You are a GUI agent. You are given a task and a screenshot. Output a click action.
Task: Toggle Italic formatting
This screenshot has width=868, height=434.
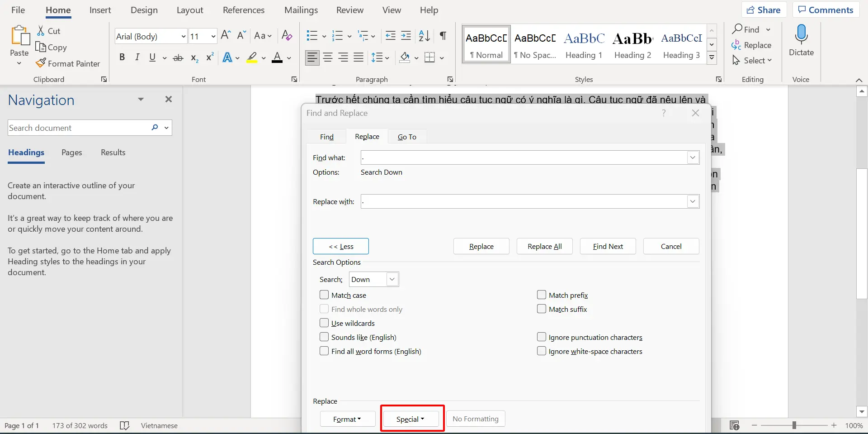137,57
